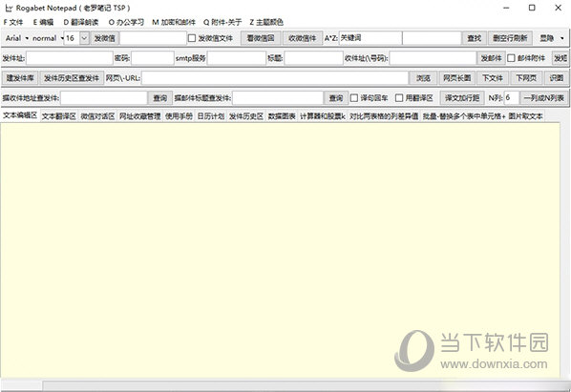This screenshot has height=392, width=571.
Task: Enable the 发微信文件 checkbox
Action: 192,38
